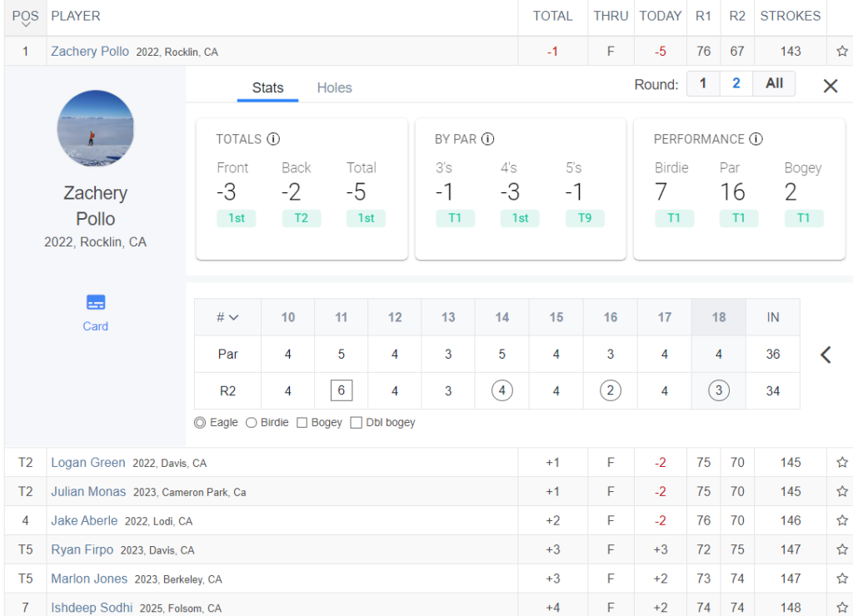Sort by POS column chevron
The width and height of the screenshot is (853, 616).
point(26,24)
